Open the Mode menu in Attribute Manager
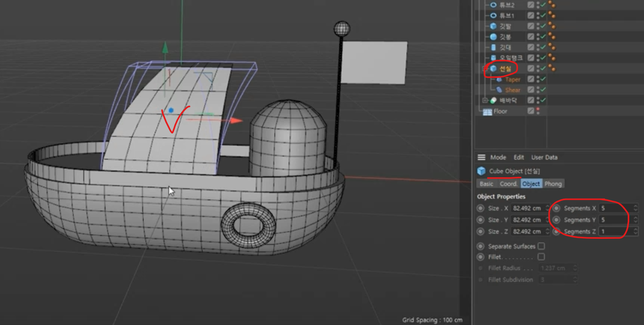This screenshot has height=325, width=644. (498, 157)
